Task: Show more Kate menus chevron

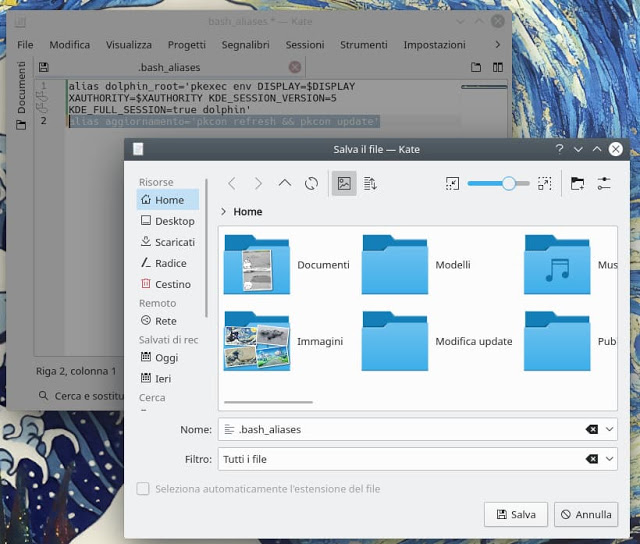Action: pyautogui.click(x=498, y=44)
